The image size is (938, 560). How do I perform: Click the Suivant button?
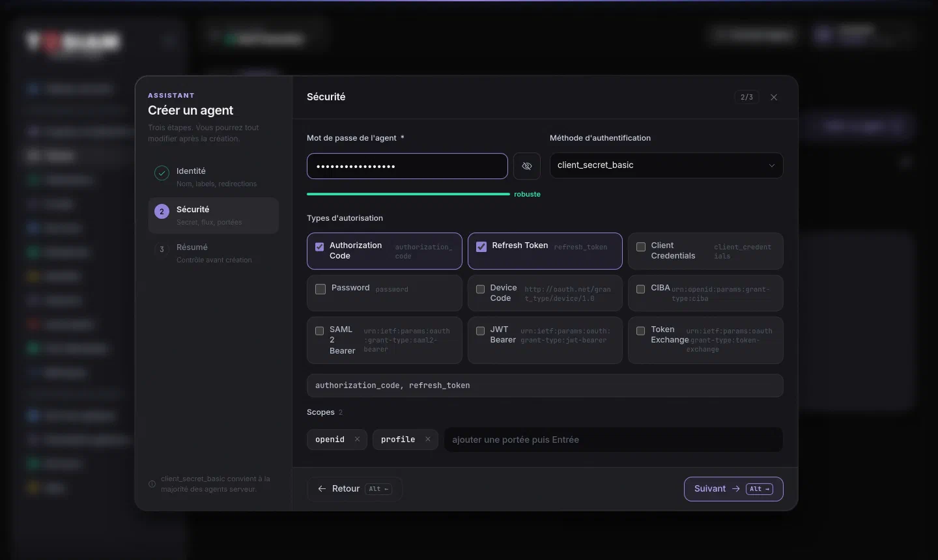tap(733, 489)
